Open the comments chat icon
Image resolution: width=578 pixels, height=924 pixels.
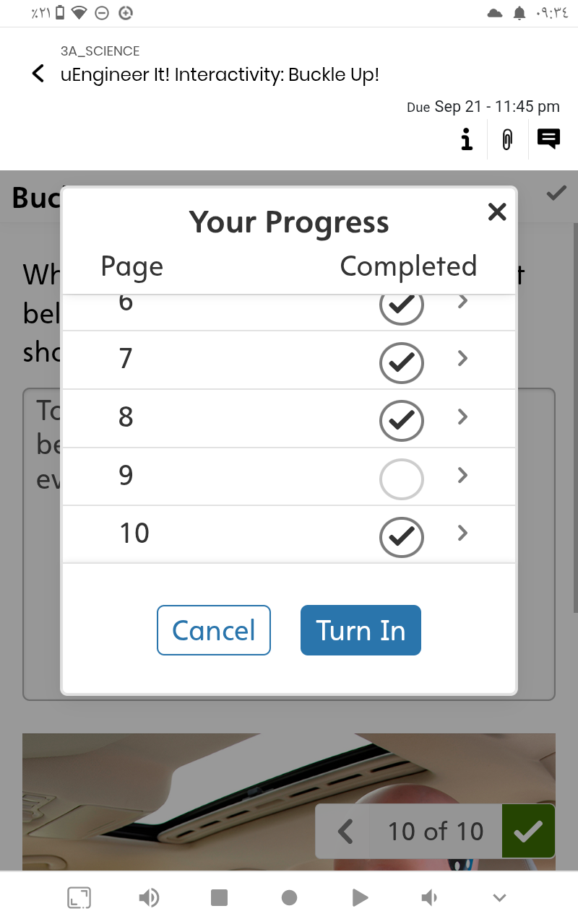click(x=548, y=138)
